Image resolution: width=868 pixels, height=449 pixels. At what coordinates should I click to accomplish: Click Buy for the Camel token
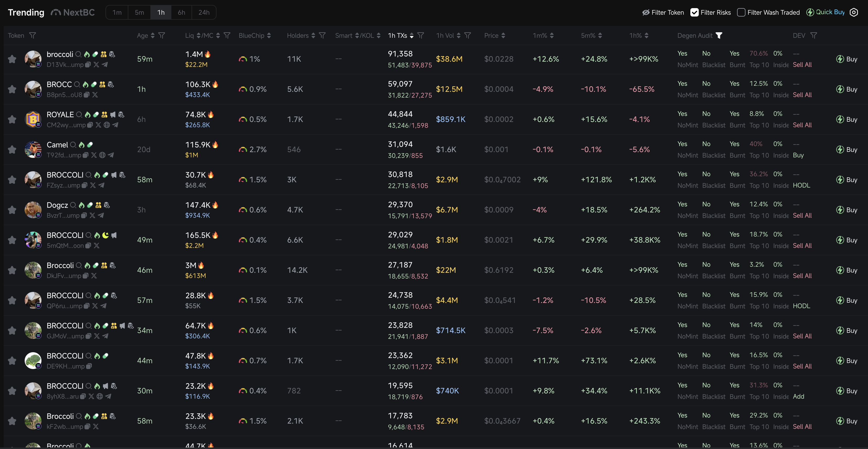(847, 149)
